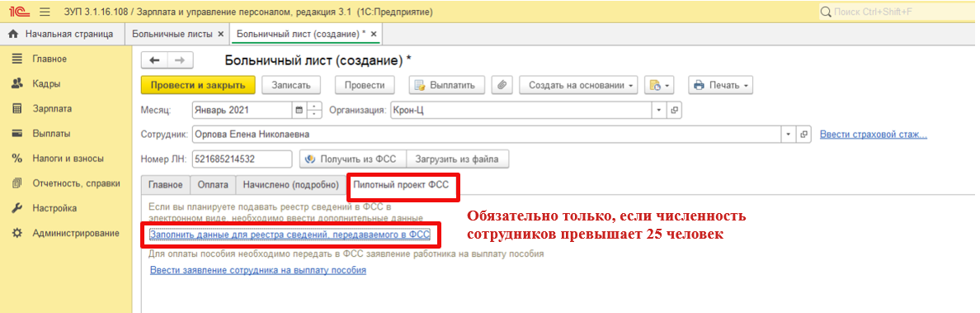This screenshot has height=313, width=980.
Task: Go forward with the right arrow button
Action: (181, 60)
